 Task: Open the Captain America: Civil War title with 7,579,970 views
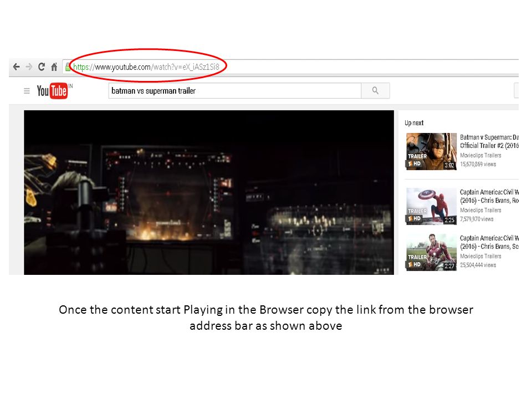click(489, 196)
